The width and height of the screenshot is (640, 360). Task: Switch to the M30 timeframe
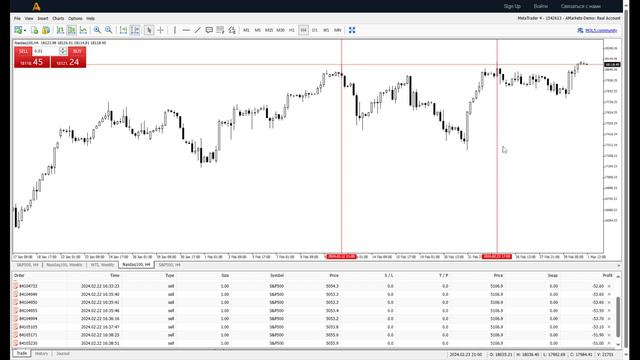coord(280,30)
